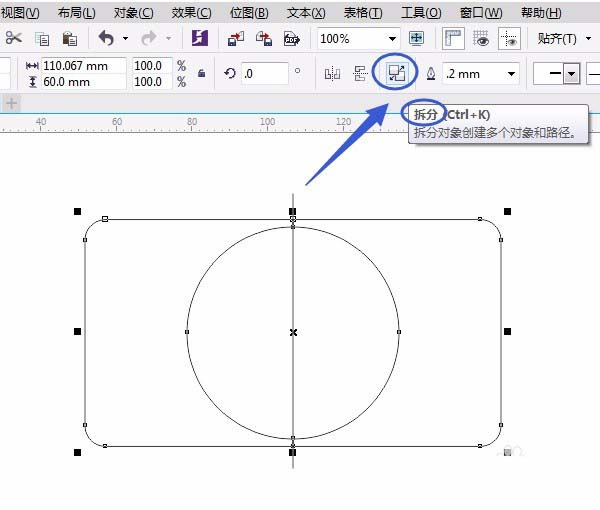Open the line style dropdown arrow
600x510 pixels.
[572, 73]
